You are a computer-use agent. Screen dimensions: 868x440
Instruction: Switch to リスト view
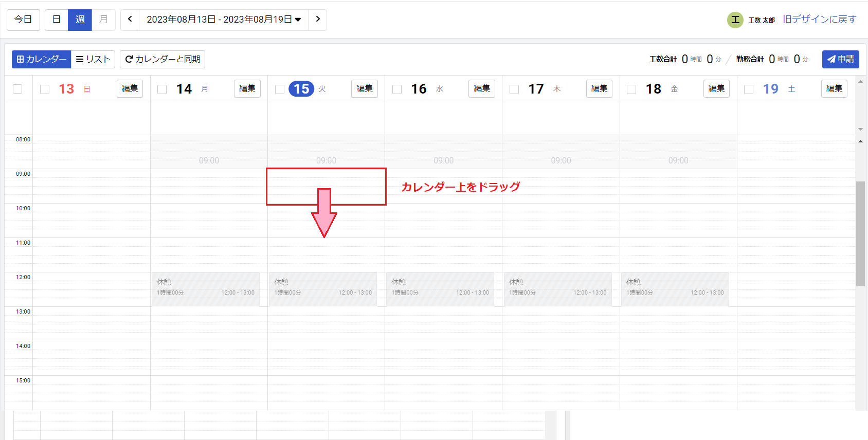pos(93,59)
